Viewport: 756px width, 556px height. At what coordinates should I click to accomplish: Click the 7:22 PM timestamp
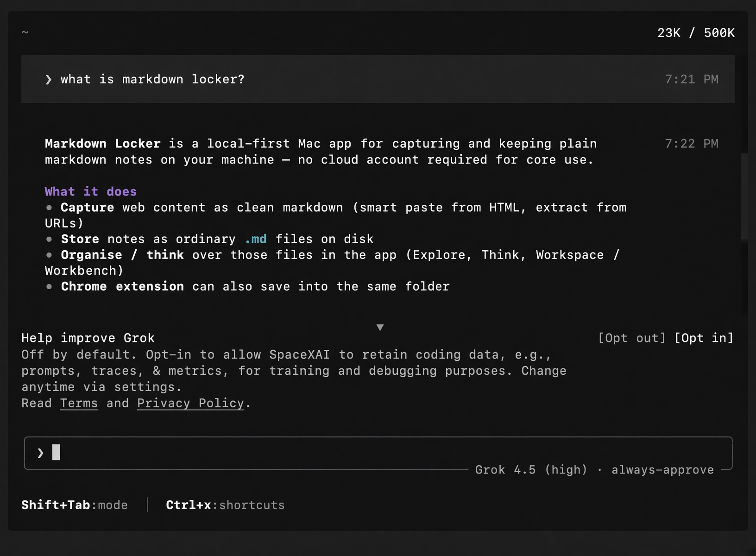692,144
